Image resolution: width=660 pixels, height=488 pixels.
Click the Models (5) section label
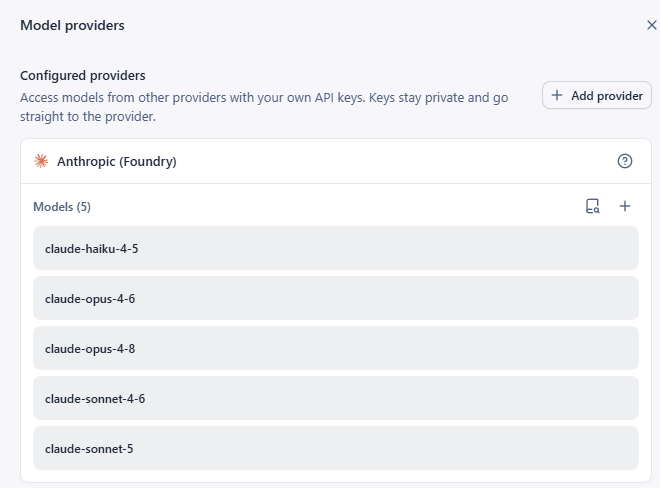tap(62, 207)
